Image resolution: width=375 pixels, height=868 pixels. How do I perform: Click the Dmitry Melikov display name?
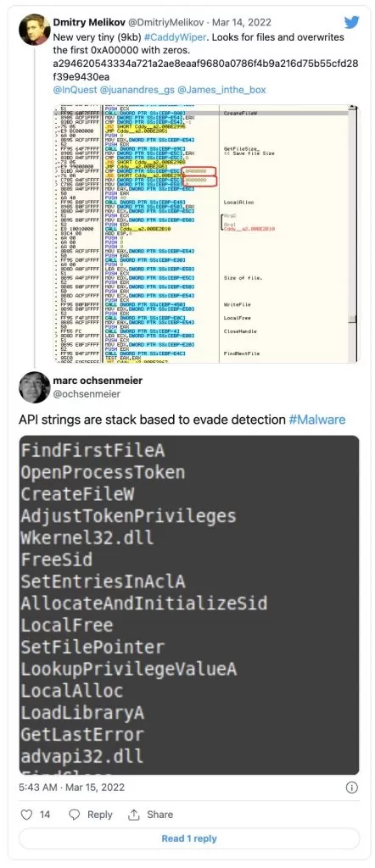tap(88, 22)
